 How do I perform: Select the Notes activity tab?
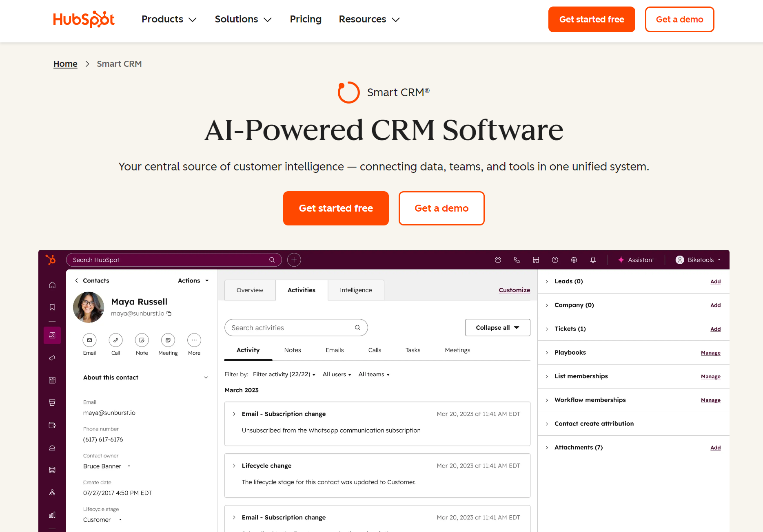[292, 350]
